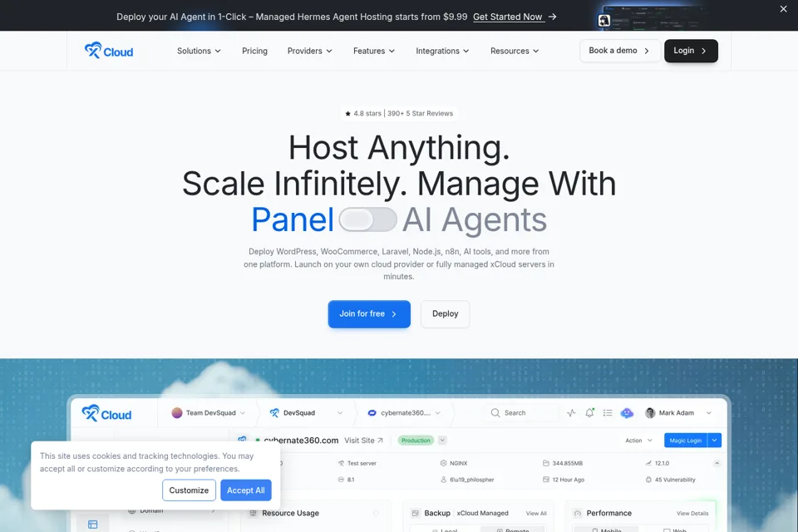Click the AI Agents heading text
Screen dimensions: 798x532
pos(475,220)
